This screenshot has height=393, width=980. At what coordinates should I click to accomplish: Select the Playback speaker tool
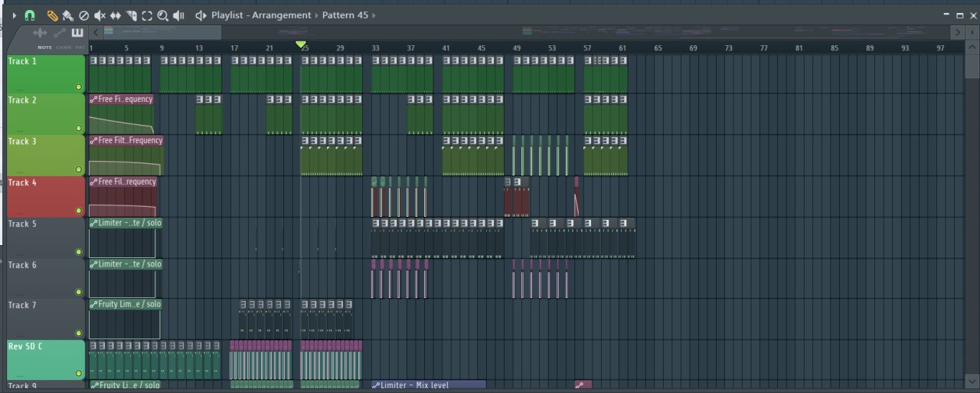pyautogui.click(x=178, y=15)
